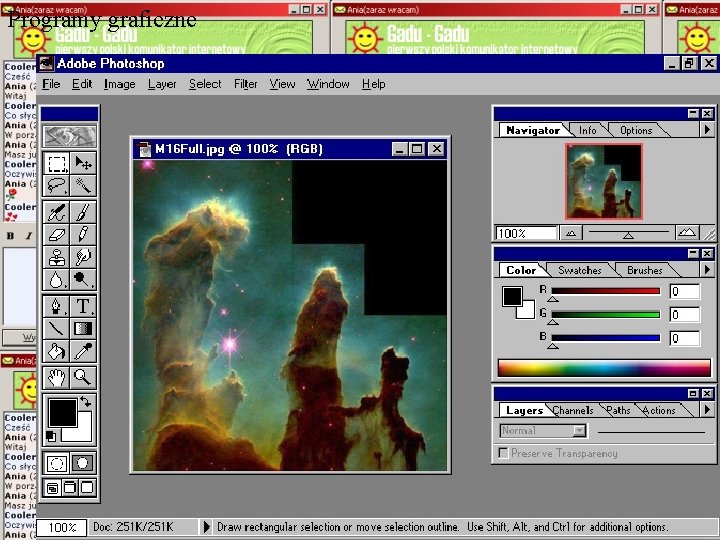Click the Navigator image thumbnail

(x=604, y=181)
